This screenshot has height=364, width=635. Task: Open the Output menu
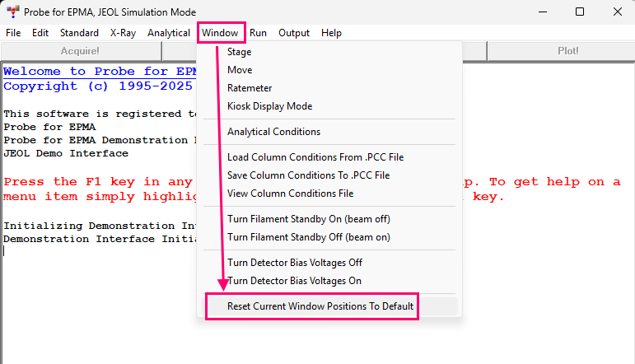[x=294, y=33]
